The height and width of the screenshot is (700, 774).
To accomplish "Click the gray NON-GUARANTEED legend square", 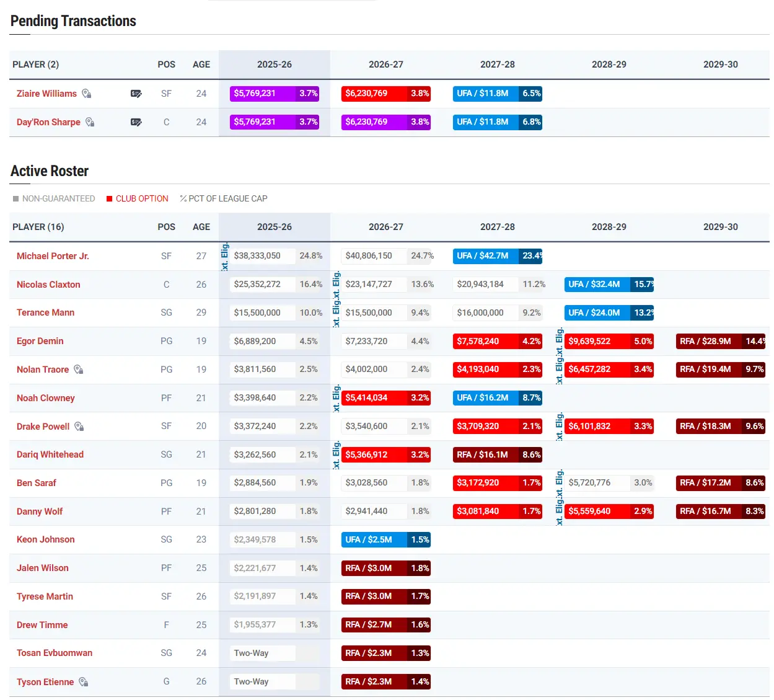I will [x=16, y=198].
